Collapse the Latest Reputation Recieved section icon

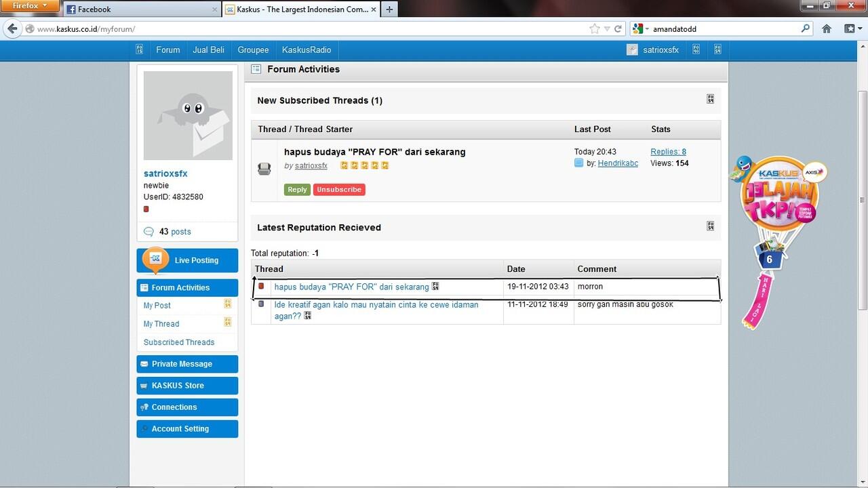[x=711, y=226]
